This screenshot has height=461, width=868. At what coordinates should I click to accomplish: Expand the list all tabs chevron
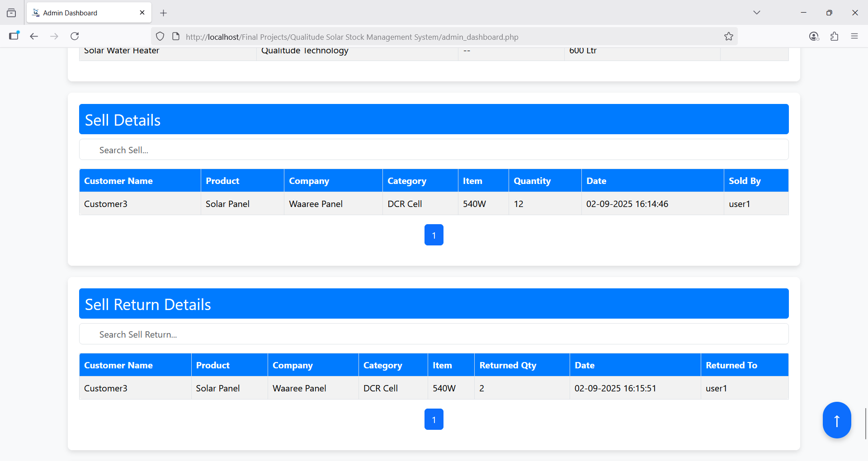[x=756, y=13]
